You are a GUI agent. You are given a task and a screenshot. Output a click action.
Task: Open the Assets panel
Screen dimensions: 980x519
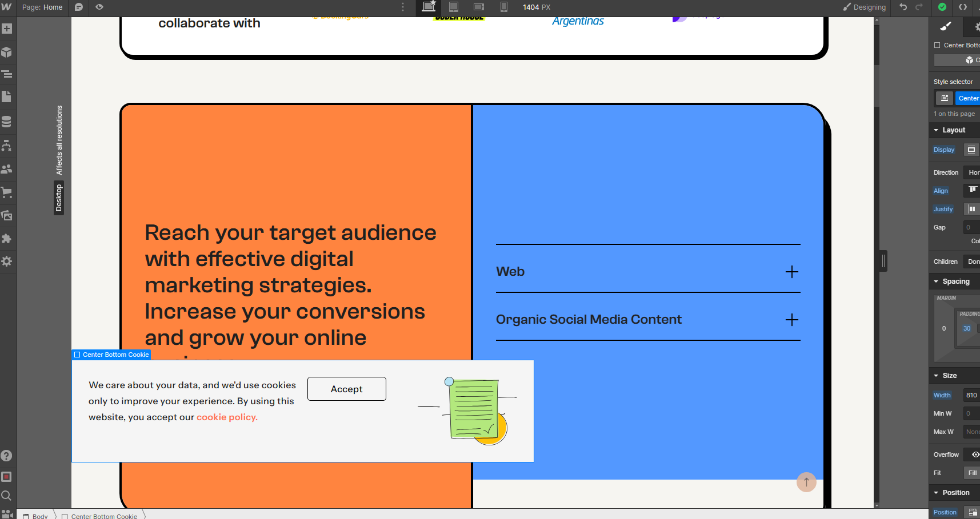click(7, 216)
